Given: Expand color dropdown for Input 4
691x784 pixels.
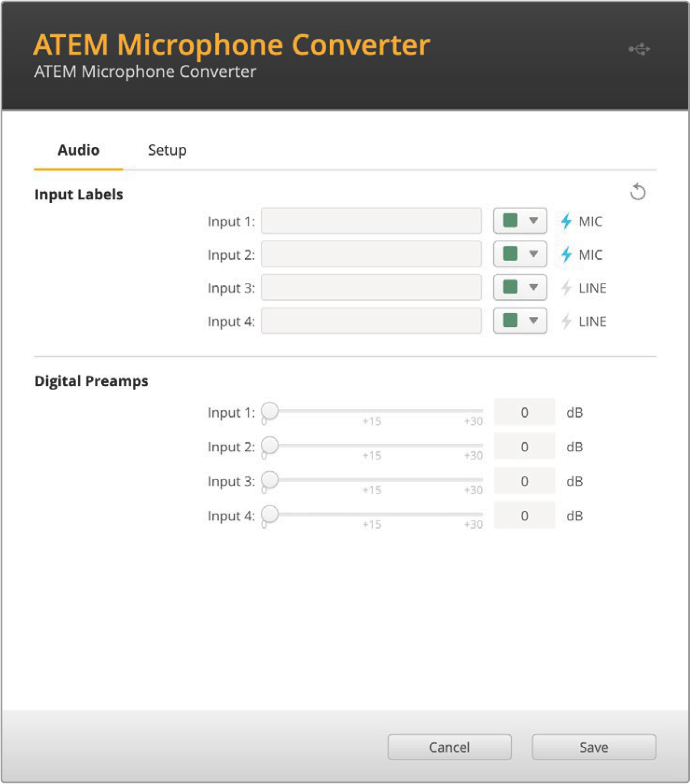Looking at the screenshot, I should coord(520,321).
